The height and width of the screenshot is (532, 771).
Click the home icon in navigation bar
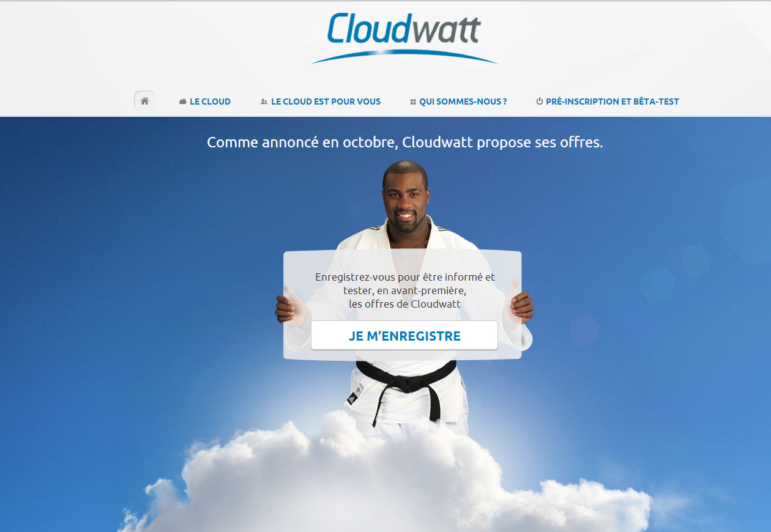(144, 101)
